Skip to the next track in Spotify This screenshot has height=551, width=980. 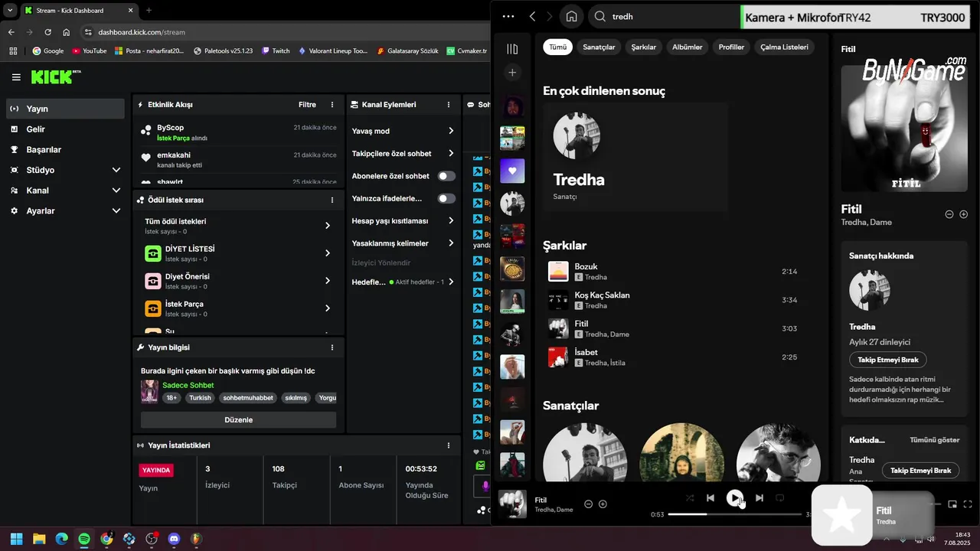(759, 498)
